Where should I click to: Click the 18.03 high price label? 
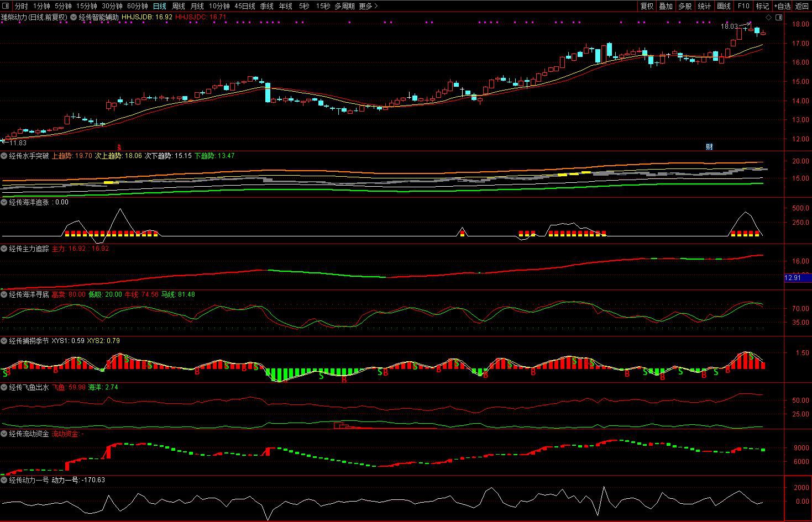[x=729, y=27]
